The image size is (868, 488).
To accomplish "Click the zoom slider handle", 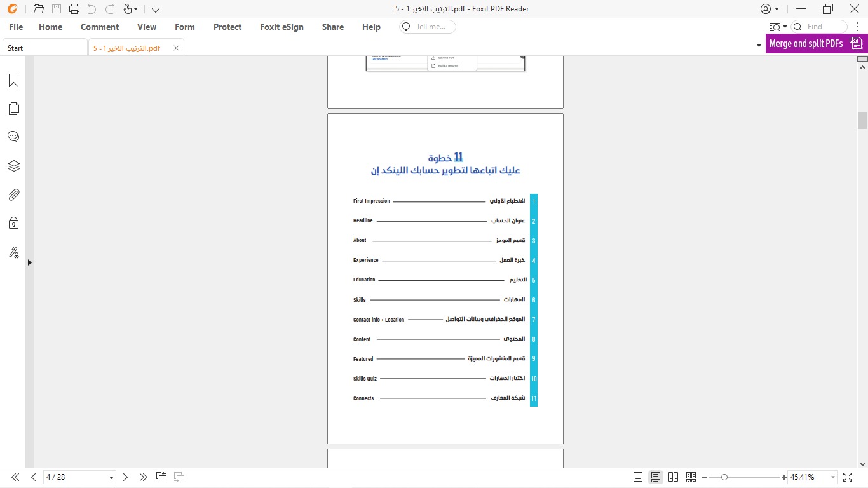I will (724, 477).
